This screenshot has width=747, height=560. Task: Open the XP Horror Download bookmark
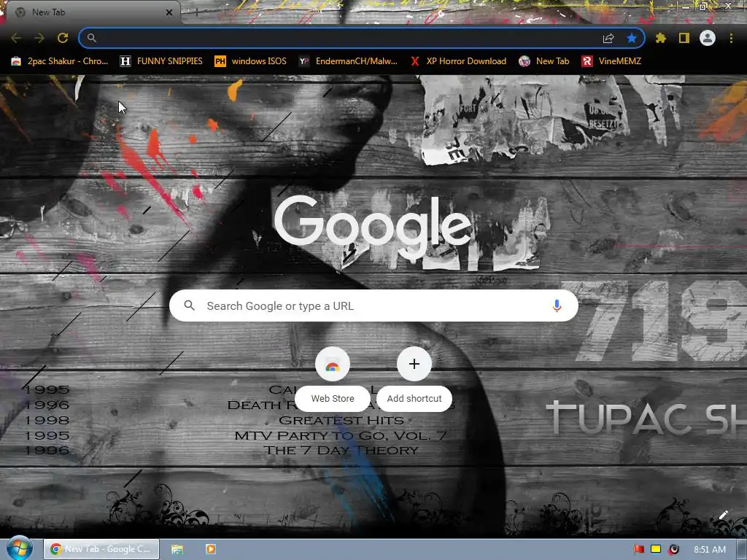pyautogui.click(x=458, y=61)
